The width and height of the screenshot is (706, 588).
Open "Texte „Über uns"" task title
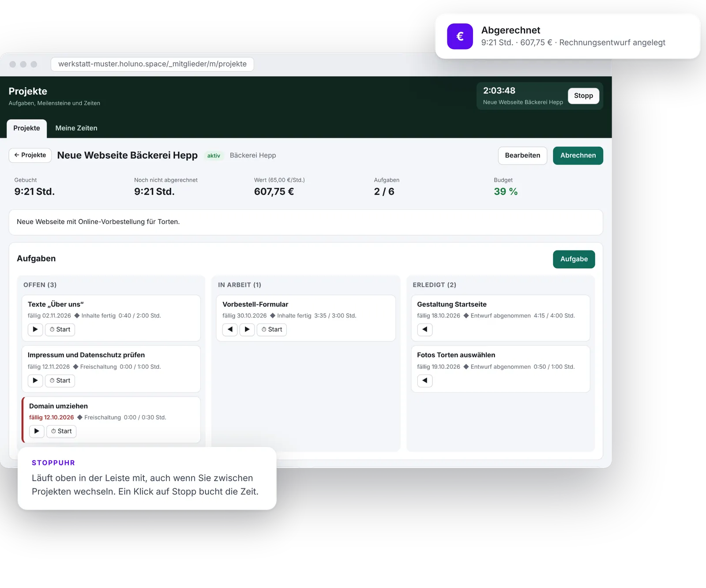(x=56, y=304)
